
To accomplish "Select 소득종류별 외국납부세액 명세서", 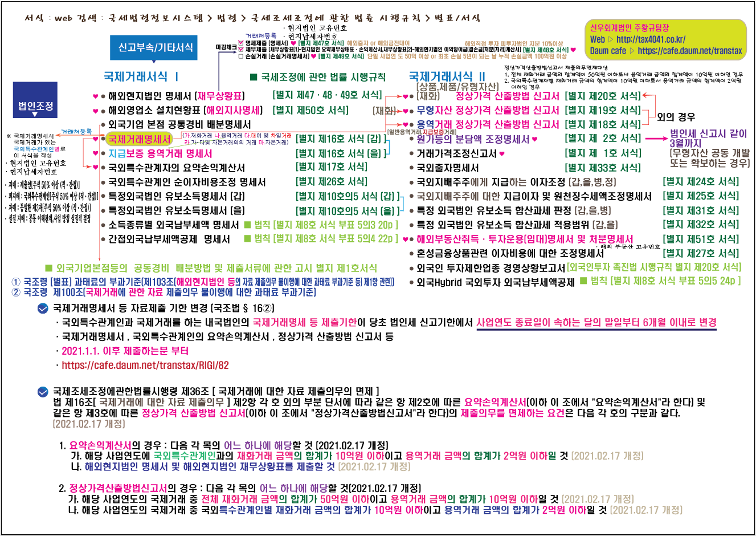I will coord(174,225).
